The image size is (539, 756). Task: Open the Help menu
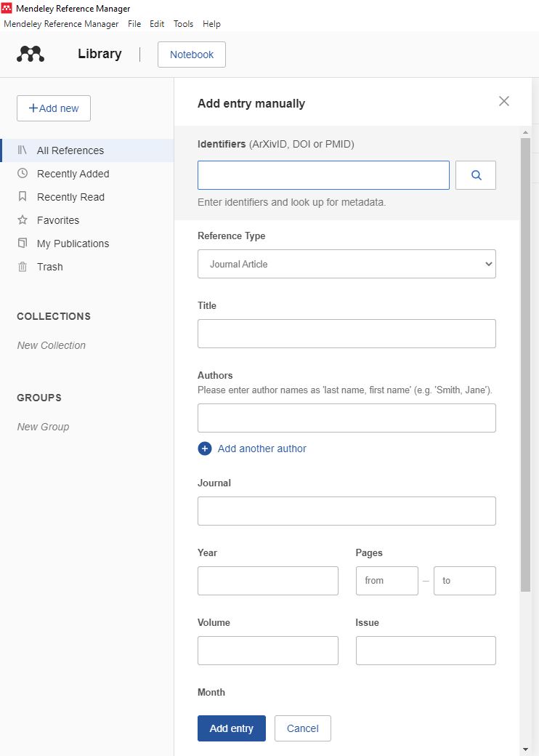(x=211, y=24)
